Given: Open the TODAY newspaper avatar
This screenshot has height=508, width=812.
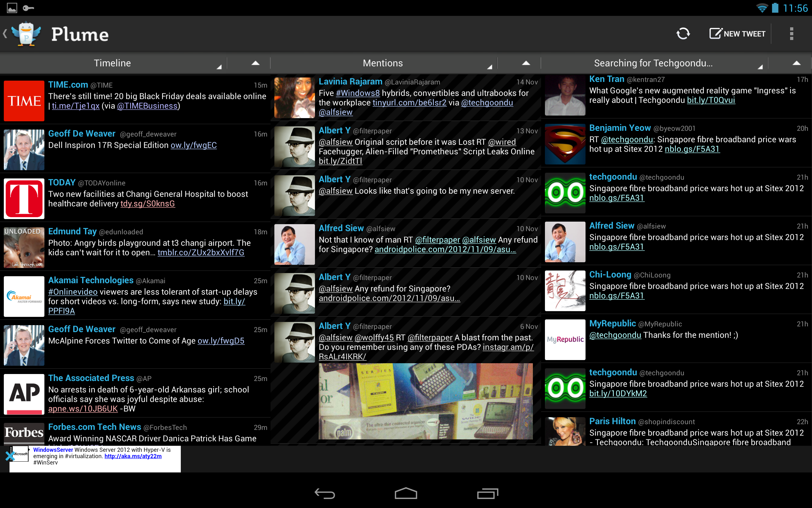Looking at the screenshot, I should 24,198.
